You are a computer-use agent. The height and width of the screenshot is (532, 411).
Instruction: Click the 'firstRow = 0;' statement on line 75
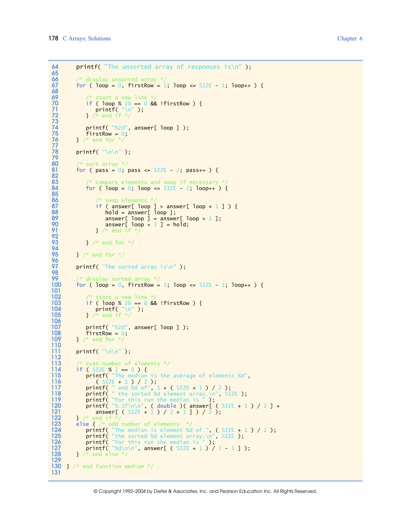[107, 134]
